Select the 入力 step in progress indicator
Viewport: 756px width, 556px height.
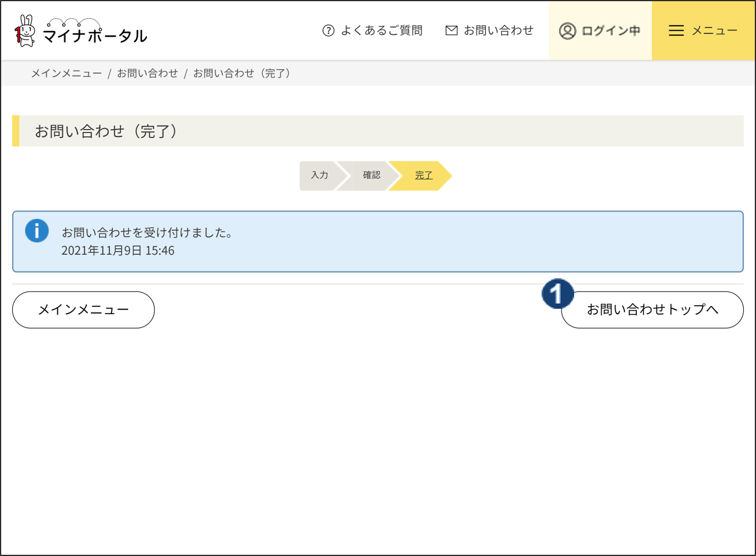(319, 175)
